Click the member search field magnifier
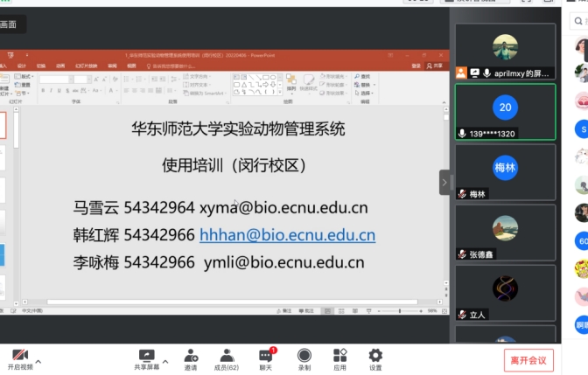588x375 pixels. [x=578, y=21]
